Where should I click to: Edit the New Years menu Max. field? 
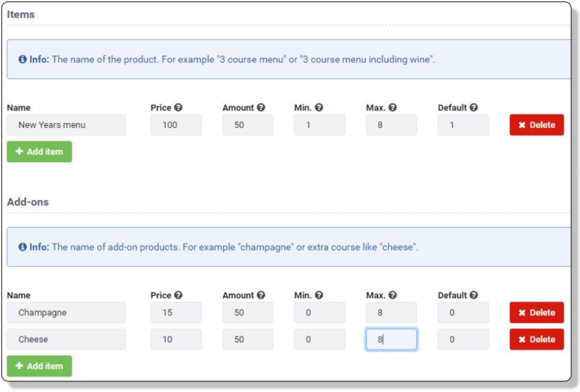tap(391, 125)
